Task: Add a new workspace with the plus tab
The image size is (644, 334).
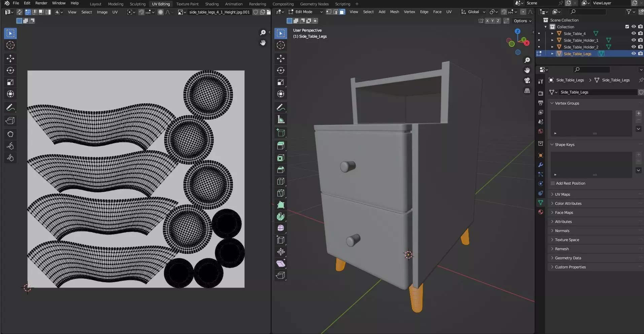Action: coord(357,4)
